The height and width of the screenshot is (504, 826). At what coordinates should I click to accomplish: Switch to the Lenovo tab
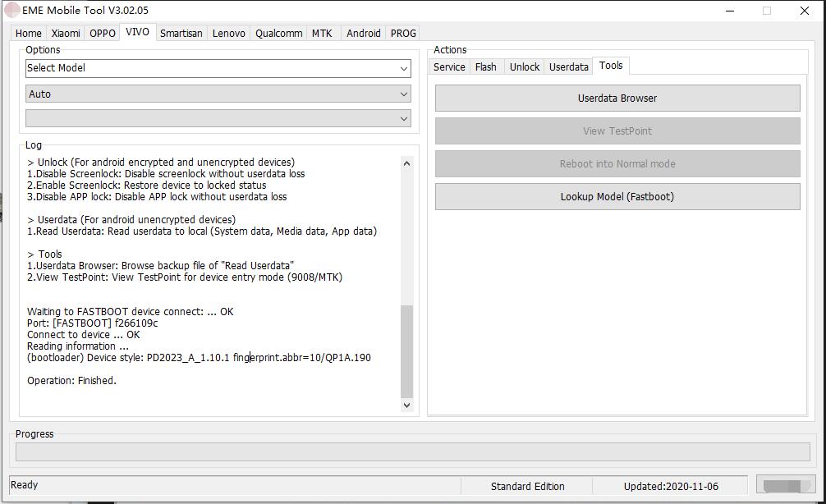(x=228, y=33)
